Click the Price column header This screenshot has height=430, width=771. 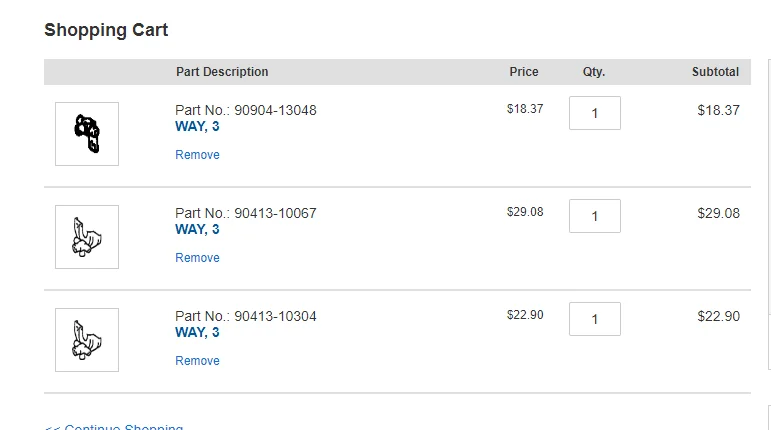523,72
